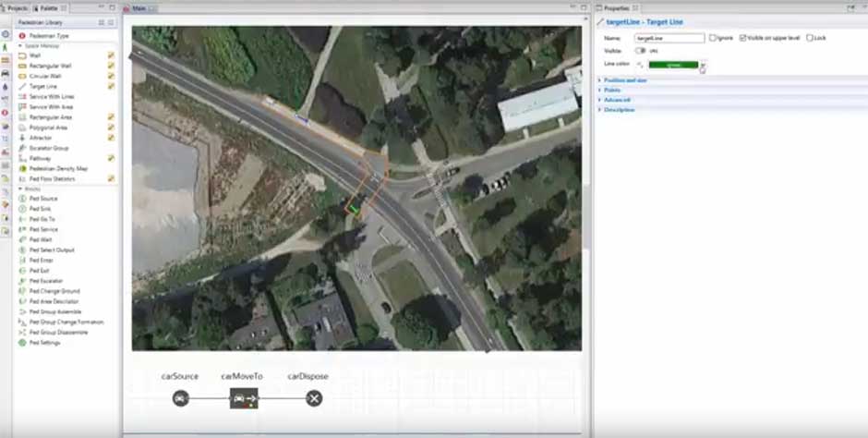Toggle the Visible switch
Screen dimensions: 868x438
coord(640,51)
